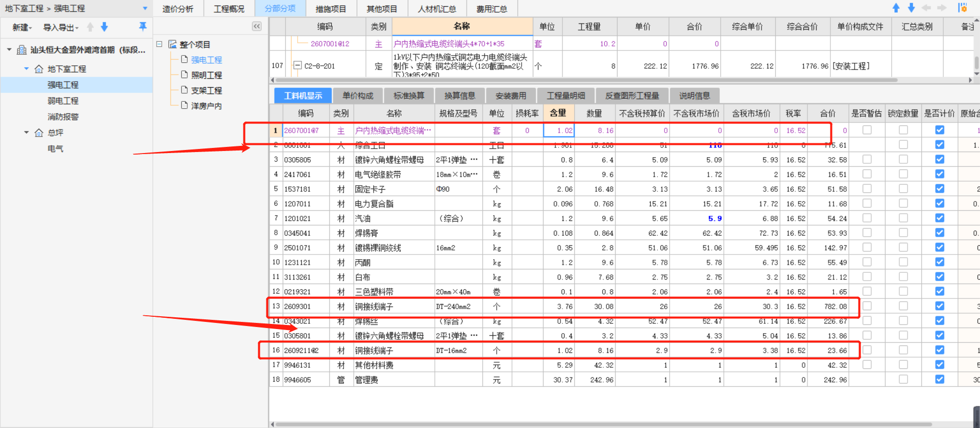Collapse the 总坪 tree node
This screenshot has height=428, width=980.
click(27, 133)
